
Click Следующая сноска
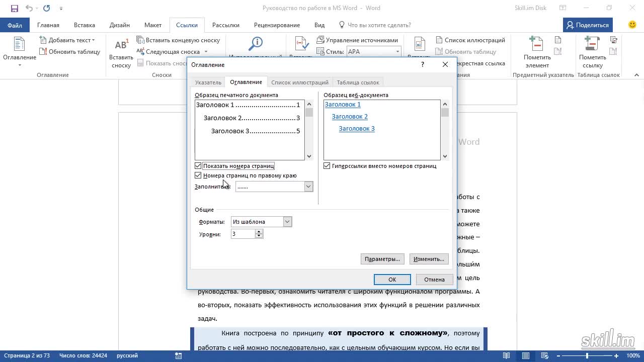(x=169, y=52)
